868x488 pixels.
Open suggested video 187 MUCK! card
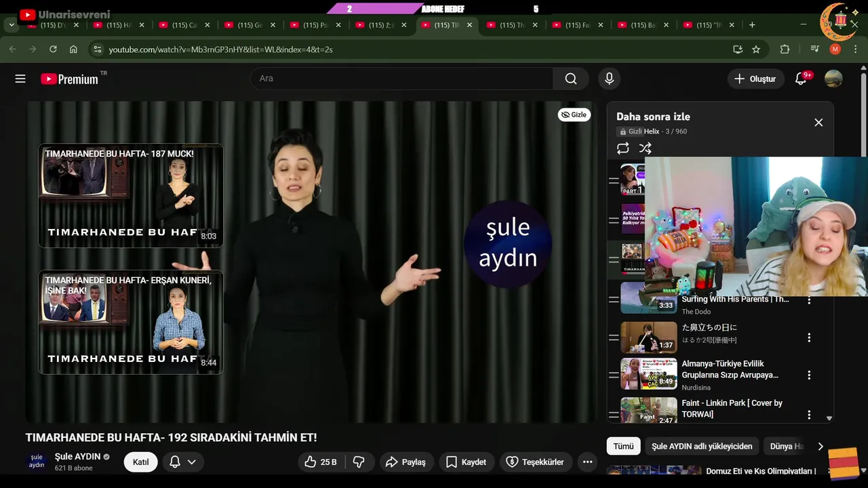coord(131,195)
